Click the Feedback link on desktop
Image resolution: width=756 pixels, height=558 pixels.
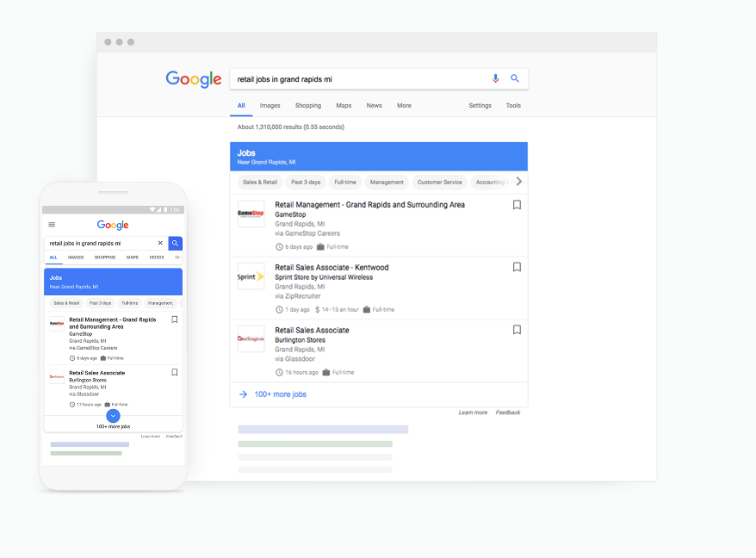coord(508,412)
